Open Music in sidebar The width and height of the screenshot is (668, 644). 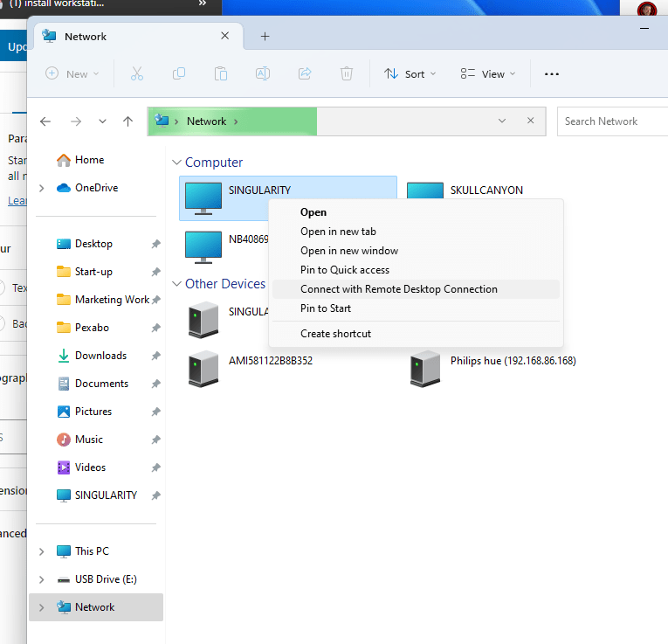pyautogui.click(x=79, y=440)
